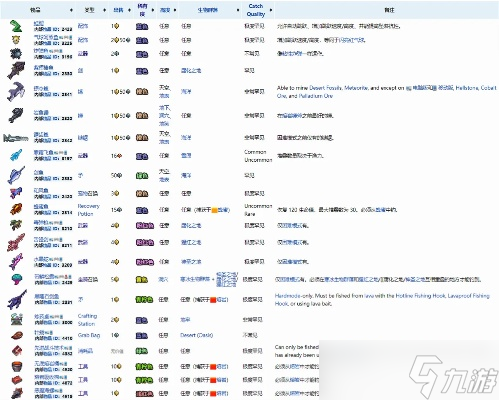Open the Grab Bag type link
This screenshot has width=499, height=400.
89,335
